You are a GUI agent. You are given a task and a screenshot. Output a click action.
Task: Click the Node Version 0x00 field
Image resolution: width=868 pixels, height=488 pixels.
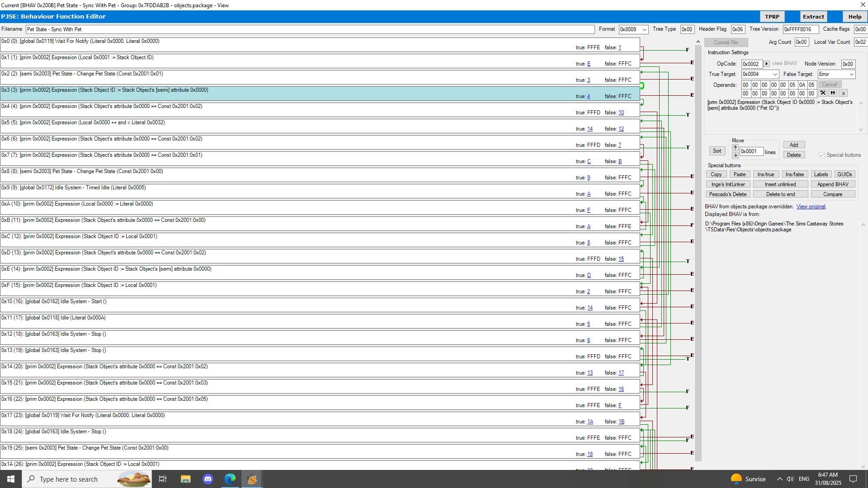pyautogui.click(x=848, y=64)
